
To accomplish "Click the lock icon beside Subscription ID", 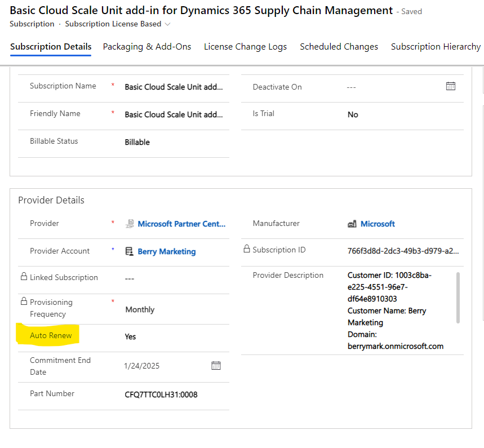I will click(247, 249).
